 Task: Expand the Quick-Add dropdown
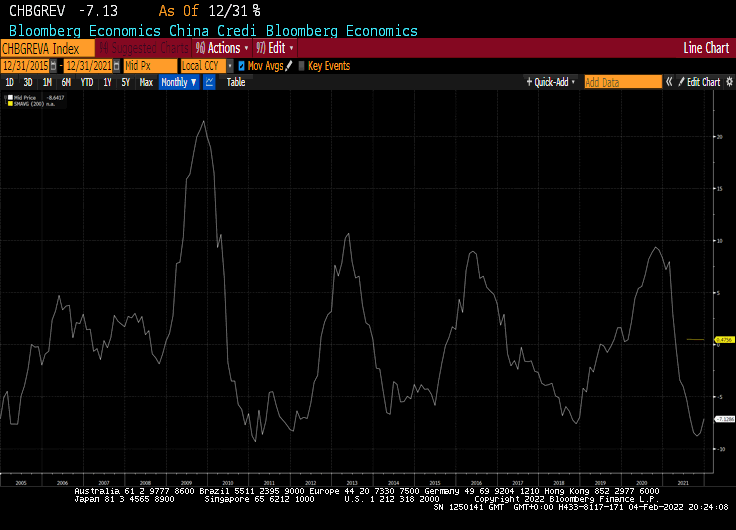coord(553,82)
